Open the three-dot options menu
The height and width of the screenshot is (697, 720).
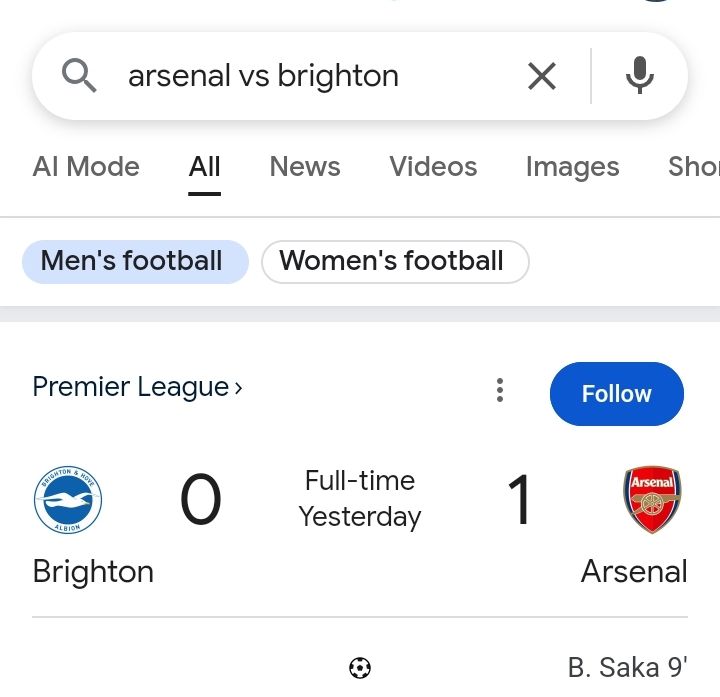coord(500,391)
